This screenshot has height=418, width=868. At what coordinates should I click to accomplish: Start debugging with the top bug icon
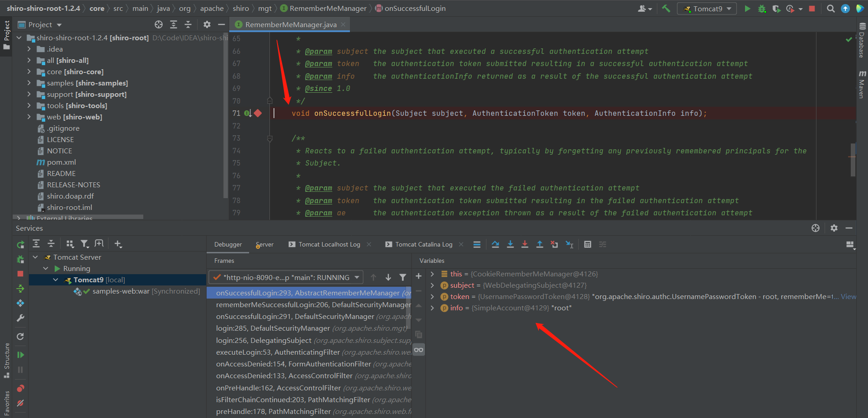762,9
